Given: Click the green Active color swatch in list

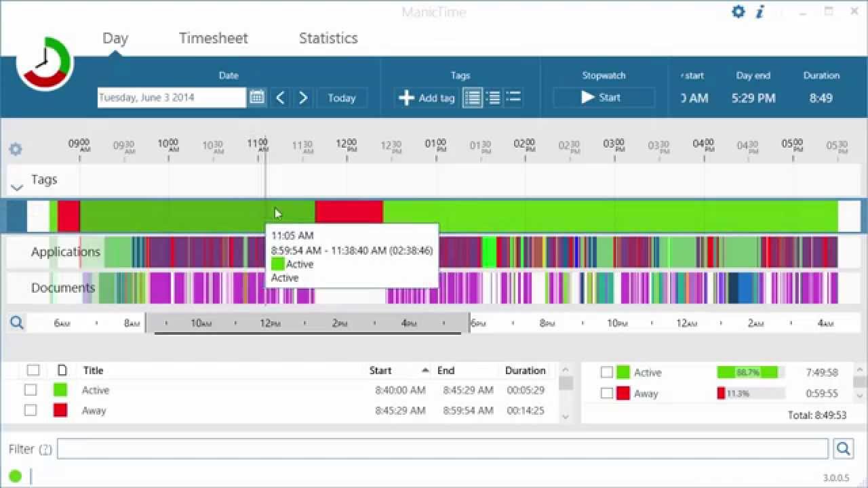Looking at the screenshot, I should 60,390.
